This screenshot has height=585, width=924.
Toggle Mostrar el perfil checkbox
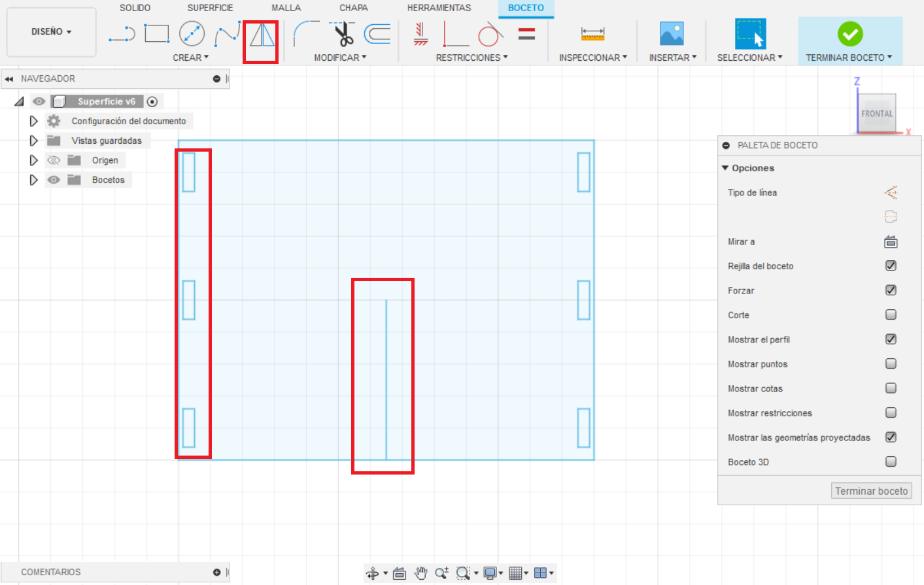pos(891,339)
